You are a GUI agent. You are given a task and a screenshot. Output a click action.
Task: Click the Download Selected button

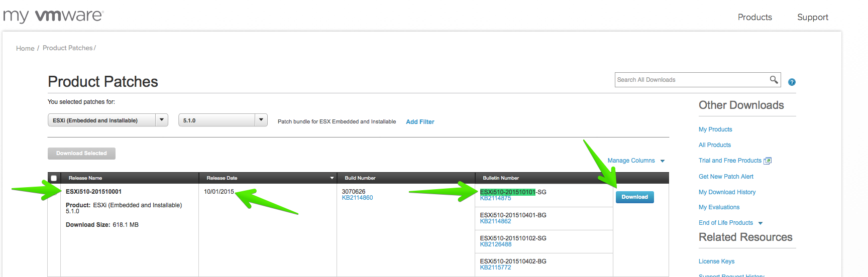[x=81, y=154]
